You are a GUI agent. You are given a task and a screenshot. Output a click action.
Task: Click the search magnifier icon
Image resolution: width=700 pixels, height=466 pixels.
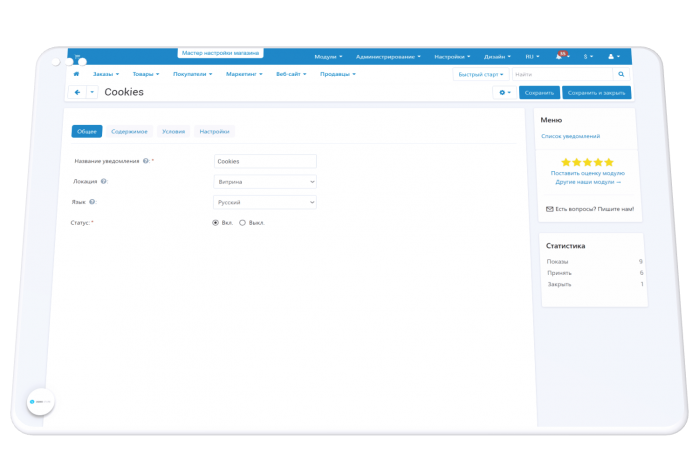[x=621, y=74]
